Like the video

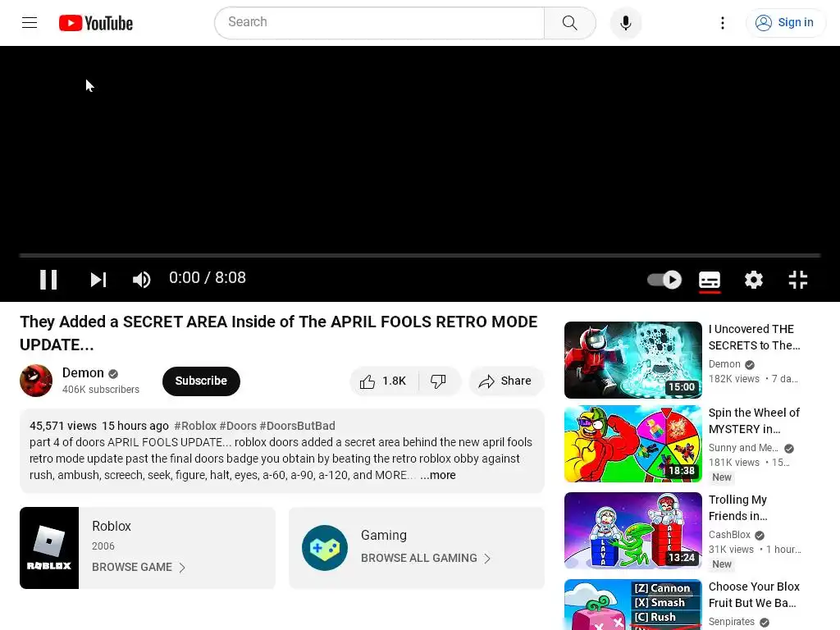[x=384, y=381]
